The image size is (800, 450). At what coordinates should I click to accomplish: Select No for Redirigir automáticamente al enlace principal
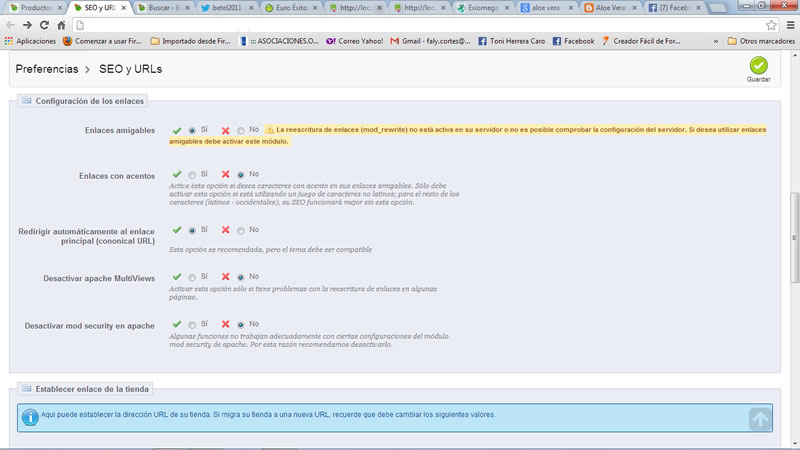coord(240,231)
